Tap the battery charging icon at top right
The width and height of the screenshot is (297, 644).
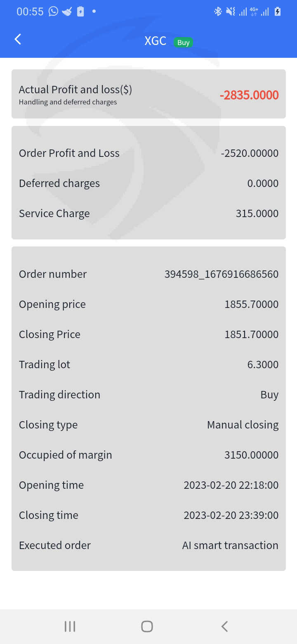pos(278,12)
